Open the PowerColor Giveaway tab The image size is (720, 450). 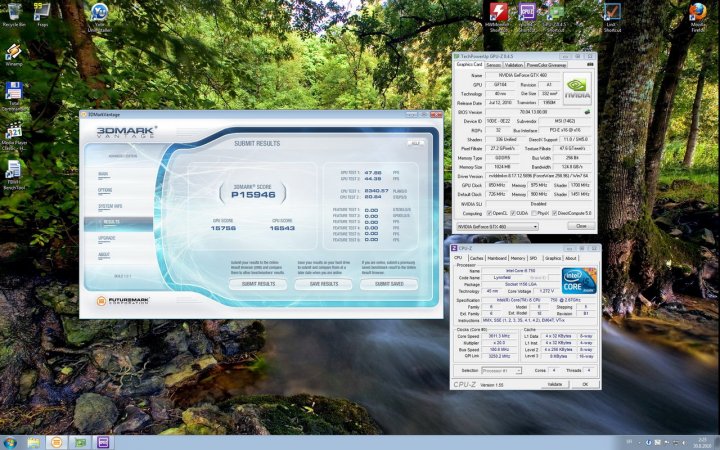(546, 65)
